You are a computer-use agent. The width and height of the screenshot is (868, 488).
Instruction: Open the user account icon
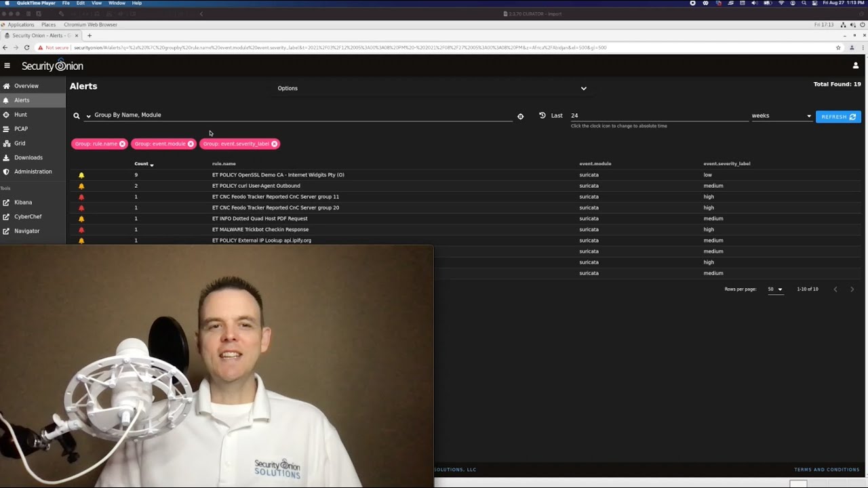[855, 66]
